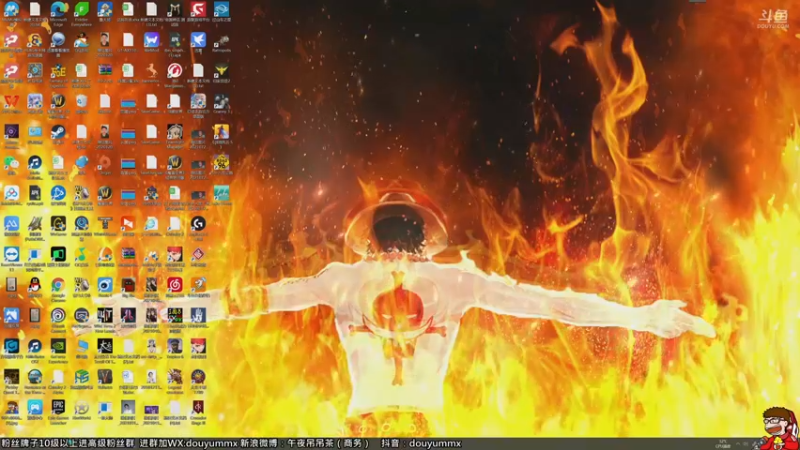Open the QQ Music shortcut

(82, 254)
